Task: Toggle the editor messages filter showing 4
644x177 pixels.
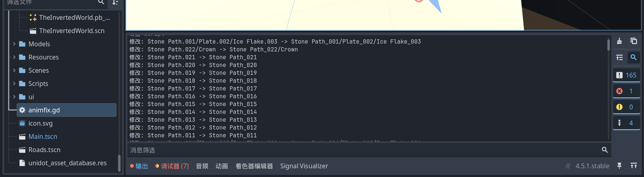Action: (626, 123)
